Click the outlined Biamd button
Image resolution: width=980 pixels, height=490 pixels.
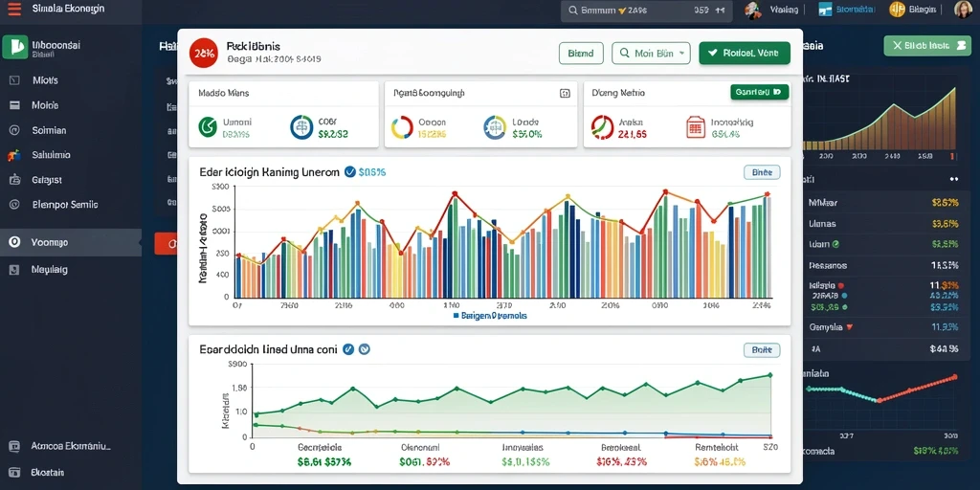tap(581, 54)
